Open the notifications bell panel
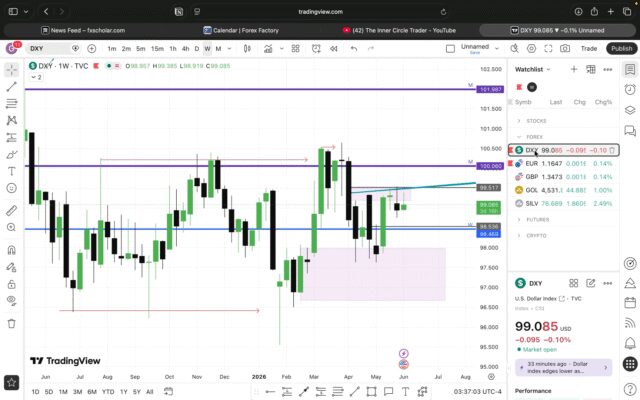The width and height of the screenshot is (640, 400). click(x=630, y=343)
